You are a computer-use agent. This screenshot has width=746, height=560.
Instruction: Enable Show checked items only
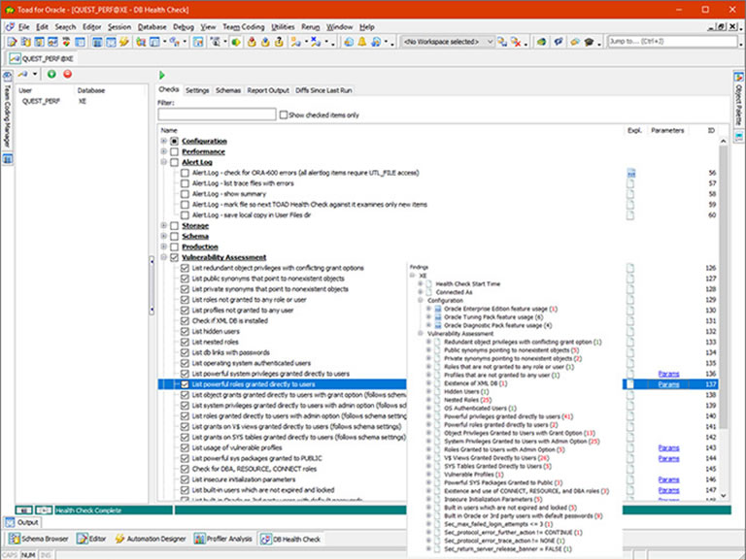pyautogui.click(x=284, y=115)
